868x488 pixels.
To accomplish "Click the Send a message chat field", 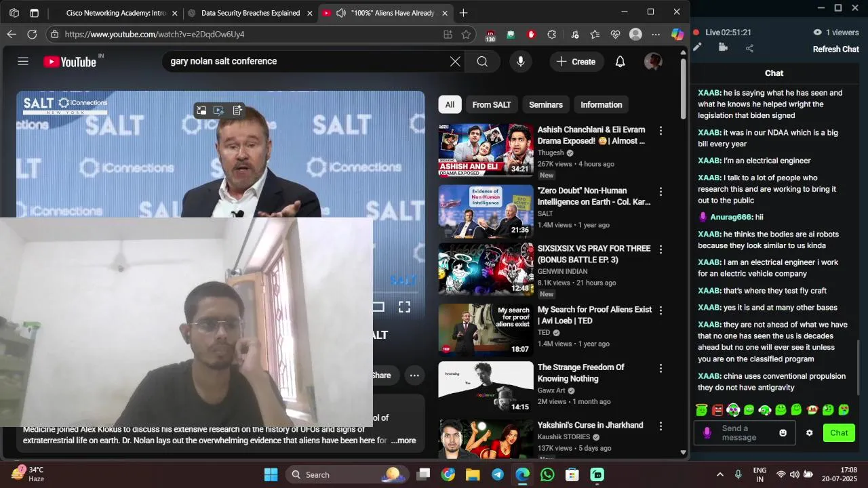I will [745, 433].
